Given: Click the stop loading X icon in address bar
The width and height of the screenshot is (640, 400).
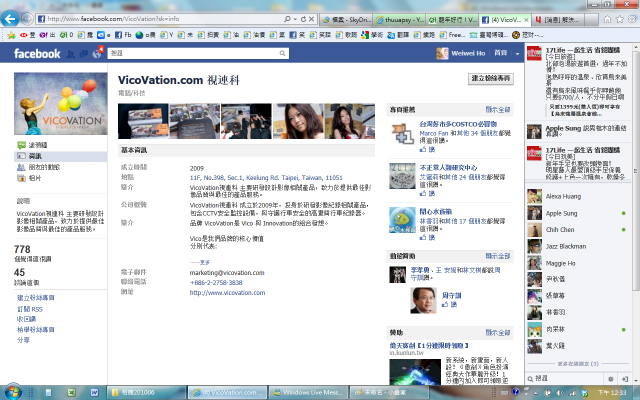Looking at the screenshot, I should [x=311, y=19].
